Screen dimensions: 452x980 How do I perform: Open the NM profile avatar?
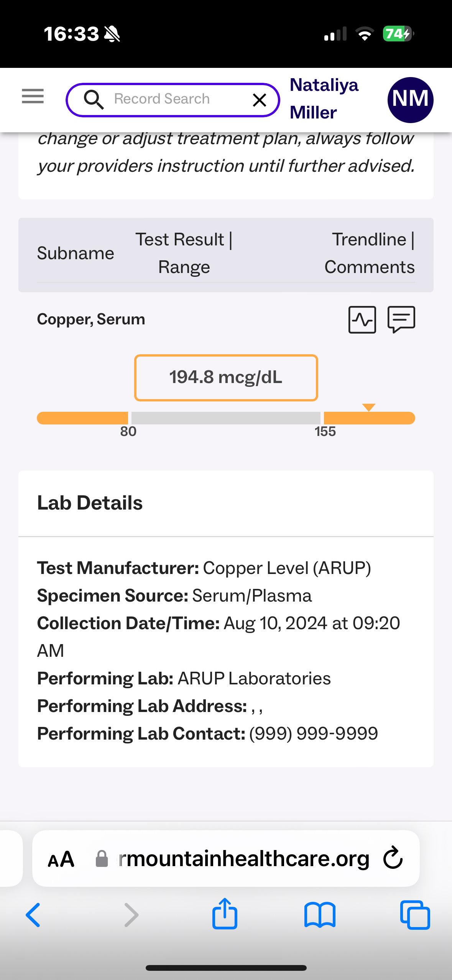tap(410, 100)
